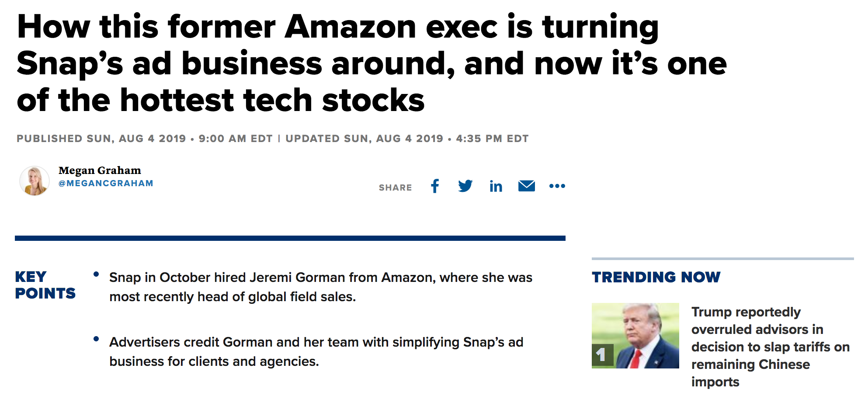This screenshot has width=868, height=396.
Task: Click the key point about Jeremi Gorman's hiring
Action: click(x=320, y=287)
